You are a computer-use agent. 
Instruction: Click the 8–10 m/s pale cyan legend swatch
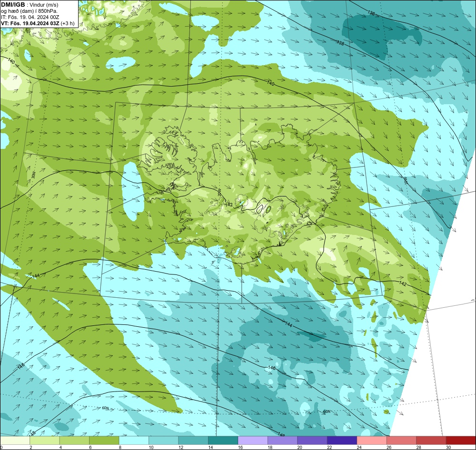tap(134, 440)
